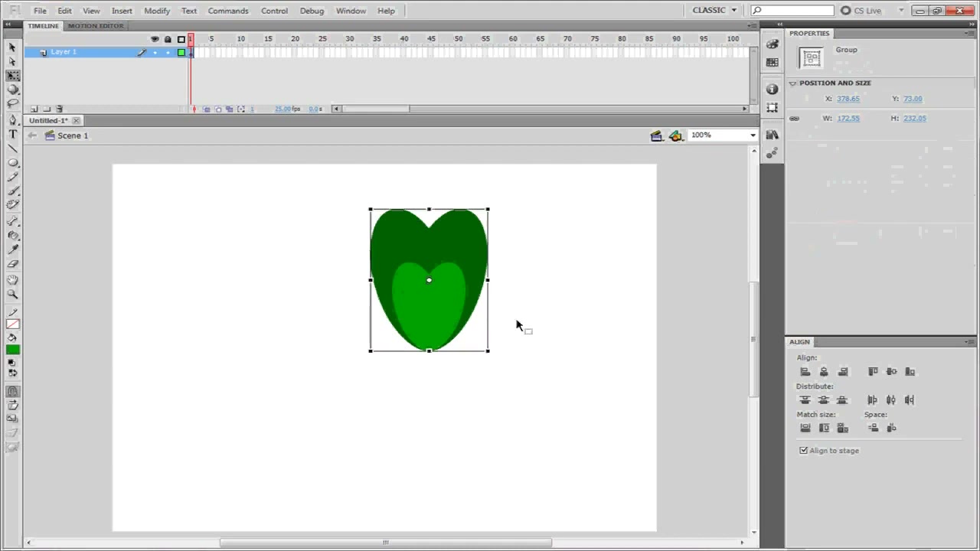Click the Edit Symbols icon
The height and width of the screenshot is (551, 980).
pos(675,135)
